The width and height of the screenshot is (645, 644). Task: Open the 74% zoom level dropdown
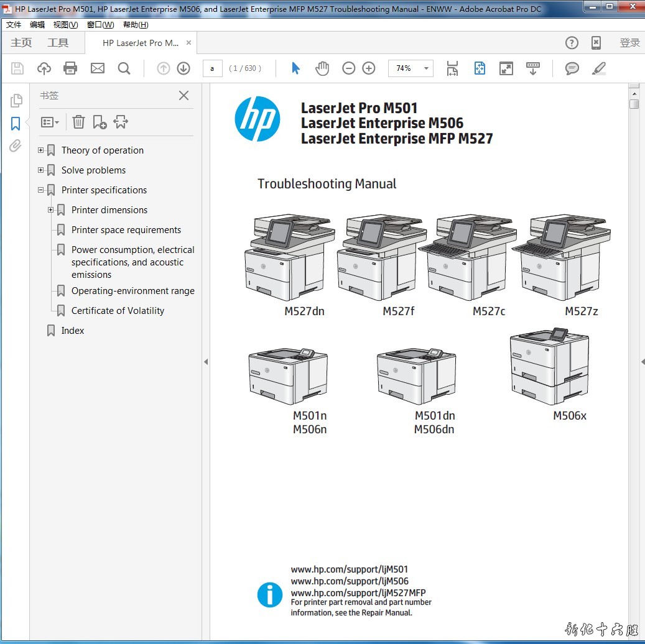coord(426,68)
